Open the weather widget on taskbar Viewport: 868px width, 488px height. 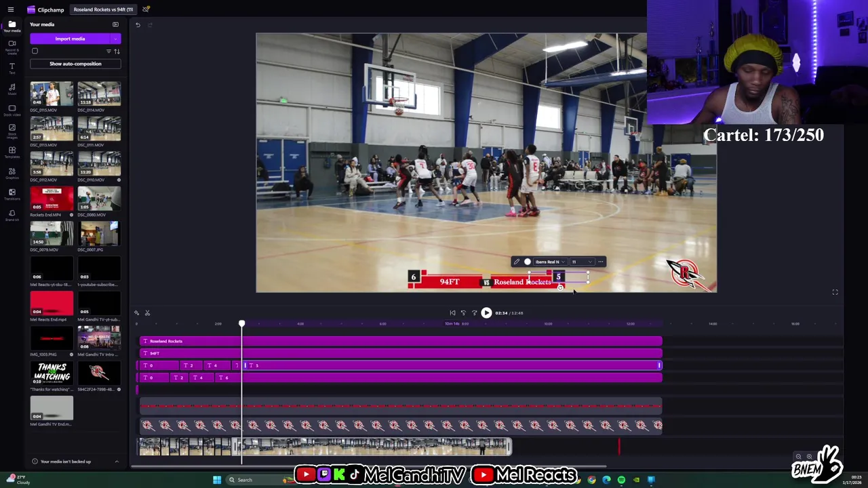click(18, 480)
